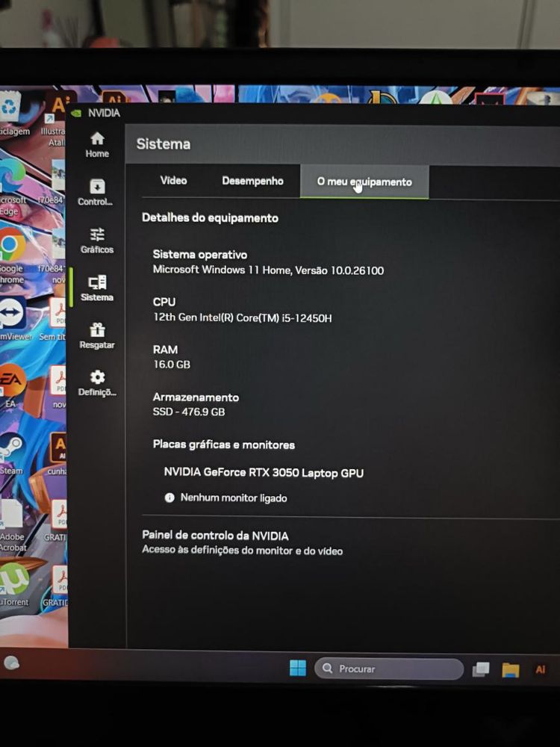The width and height of the screenshot is (560, 747).
Task: Click the Nenhum monitor ligado text
Action: click(x=233, y=498)
